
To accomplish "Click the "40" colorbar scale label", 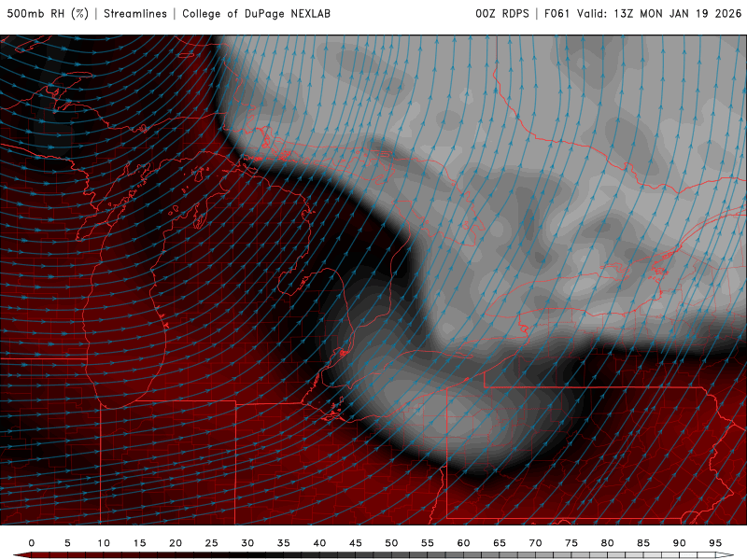I will point(319,543).
